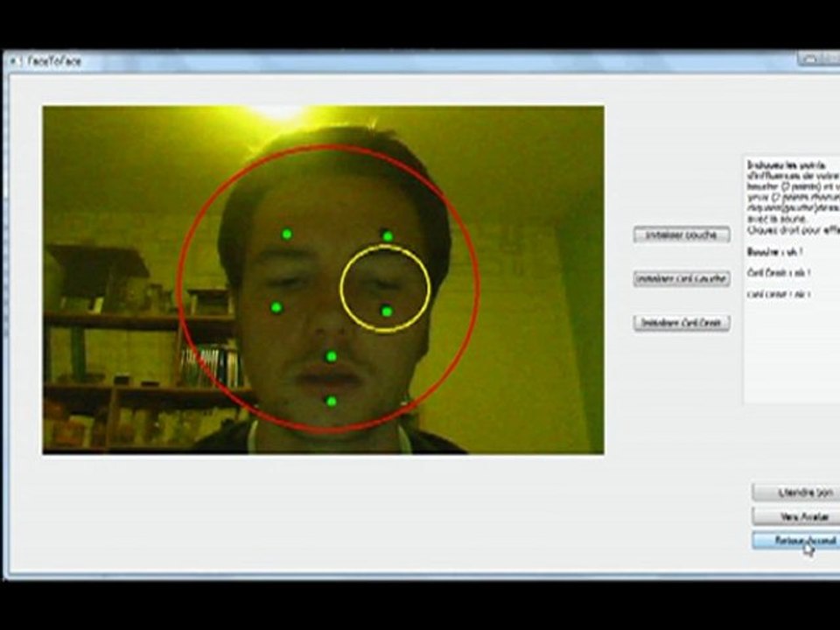Screen dimensions: 840x630
Task: Return home with the Retour Accueil button
Action: 796,540
